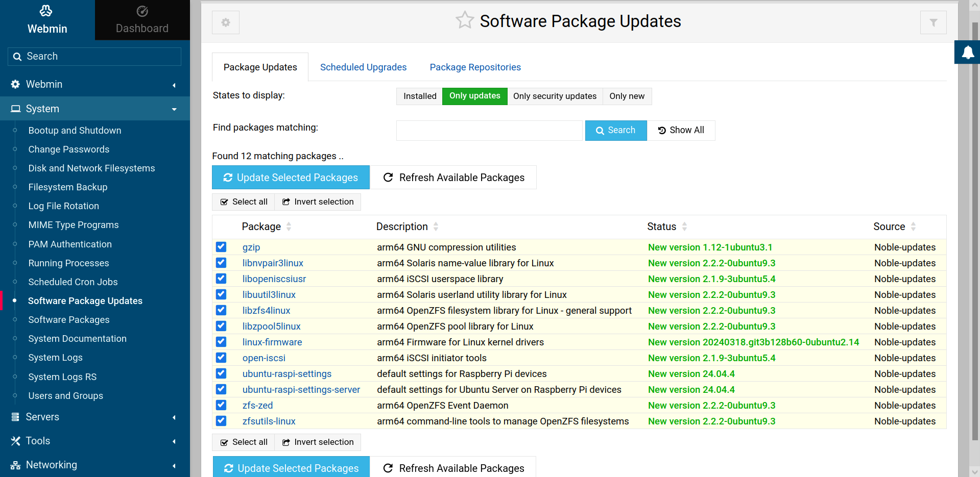The image size is (980, 477).
Task: Toggle zfsutils-linux checkbox
Action: pyautogui.click(x=221, y=421)
